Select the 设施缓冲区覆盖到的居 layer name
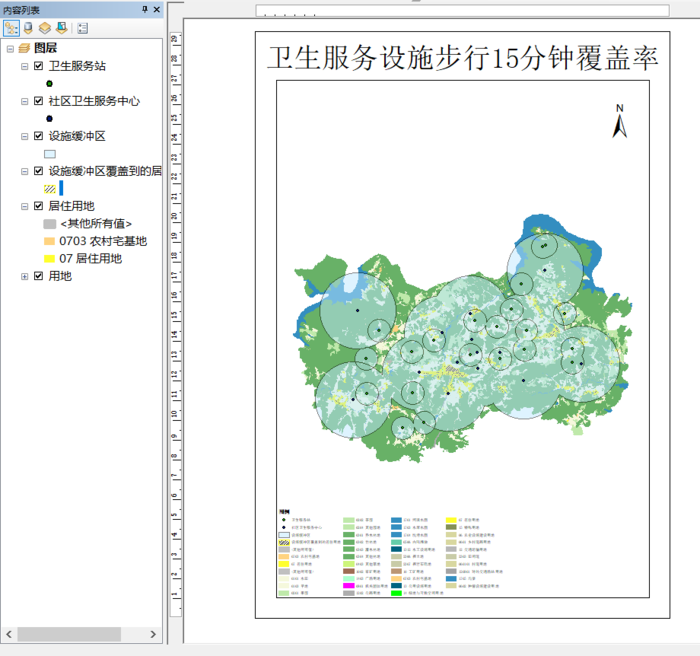 point(105,171)
